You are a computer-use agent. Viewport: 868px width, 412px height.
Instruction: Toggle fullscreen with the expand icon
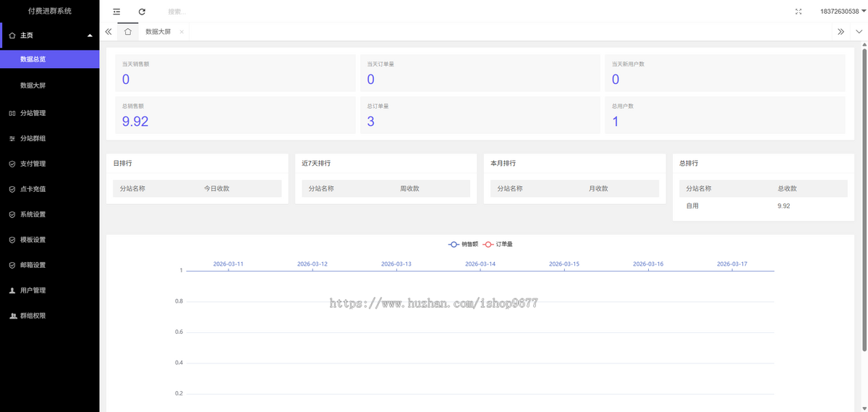(799, 12)
